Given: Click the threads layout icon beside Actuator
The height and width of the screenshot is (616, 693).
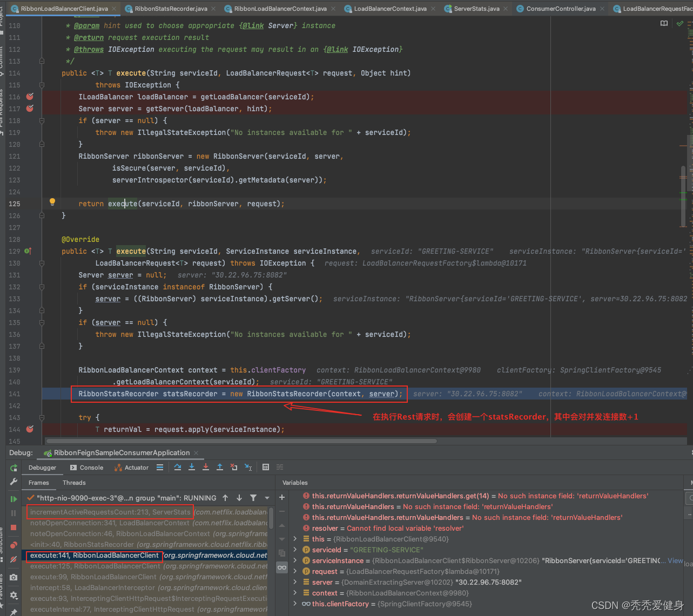Looking at the screenshot, I should (160, 468).
